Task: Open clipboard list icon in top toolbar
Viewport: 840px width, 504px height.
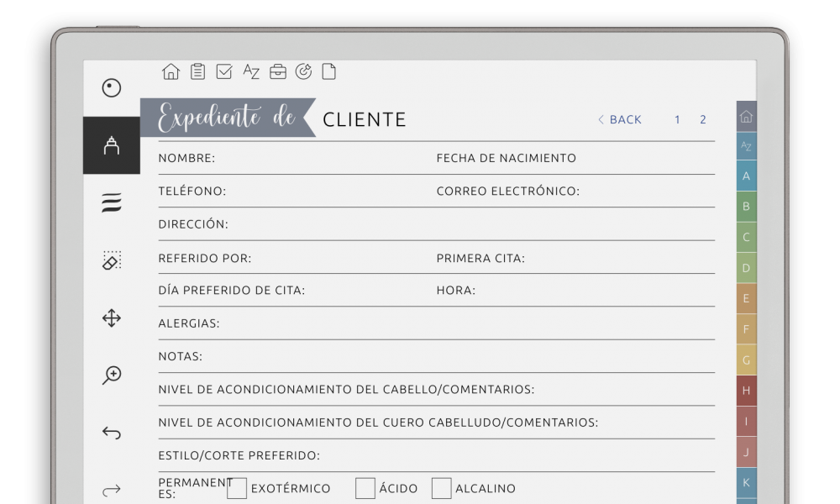Action: (x=197, y=71)
